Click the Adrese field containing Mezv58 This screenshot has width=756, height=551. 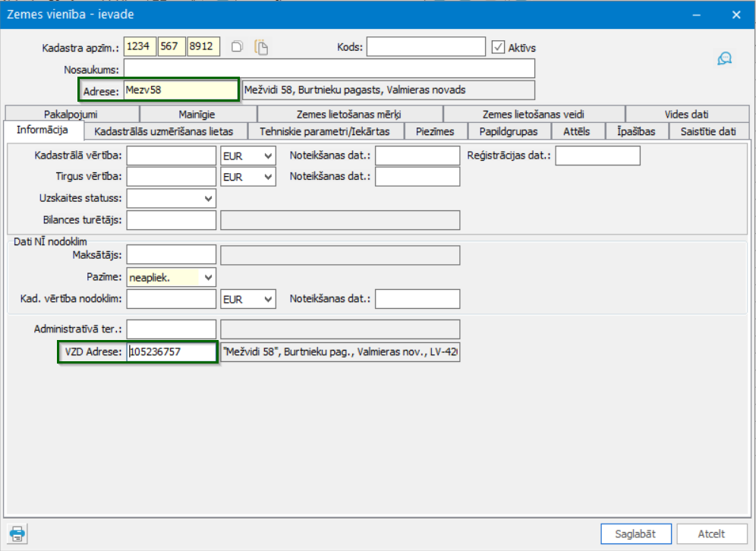(181, 90)
